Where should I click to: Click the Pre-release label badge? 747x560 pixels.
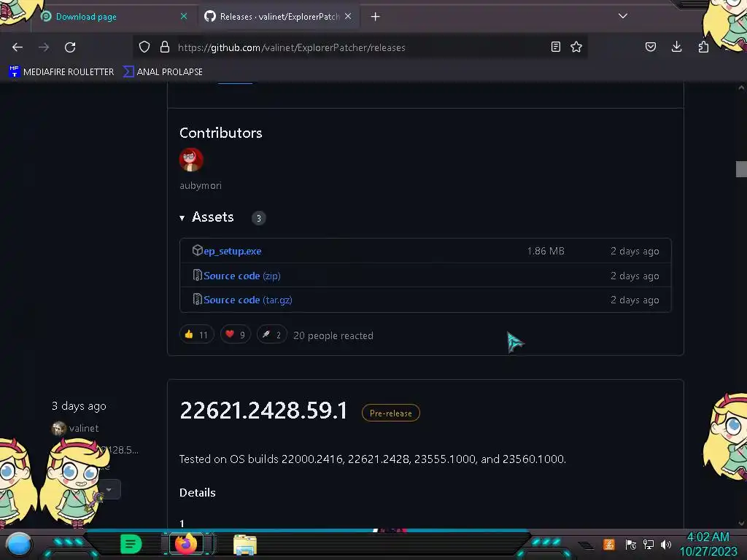coord(391,413)
